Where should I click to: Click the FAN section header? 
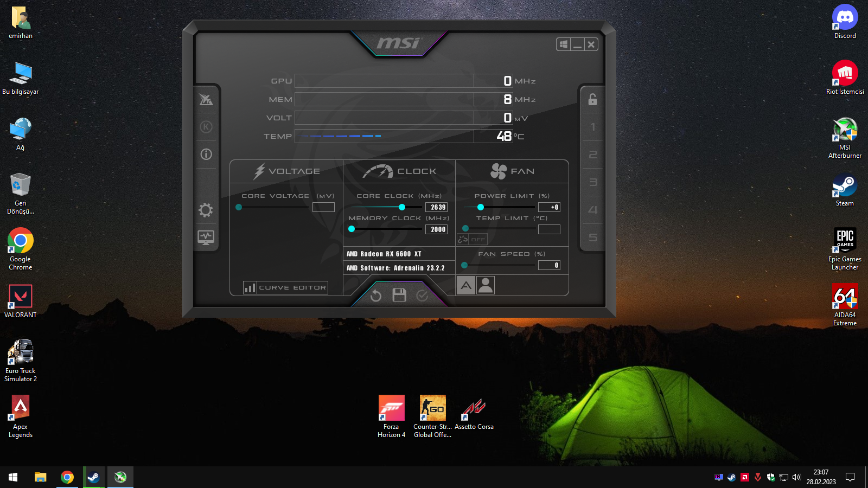[512, 171]
